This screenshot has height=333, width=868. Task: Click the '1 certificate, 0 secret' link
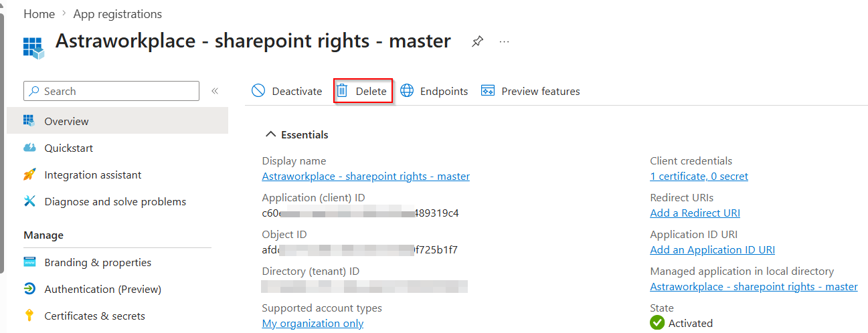point(699,177)
